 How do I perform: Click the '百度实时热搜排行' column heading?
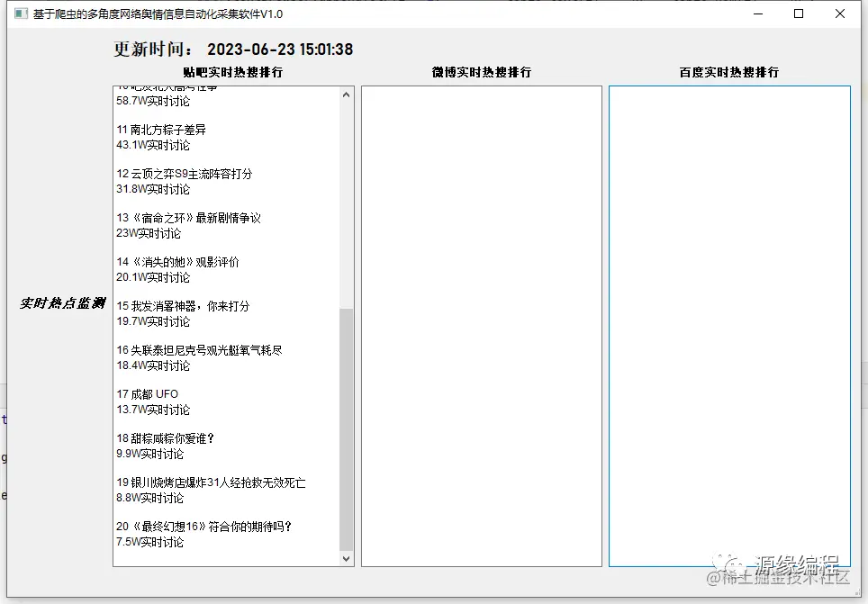729,72
